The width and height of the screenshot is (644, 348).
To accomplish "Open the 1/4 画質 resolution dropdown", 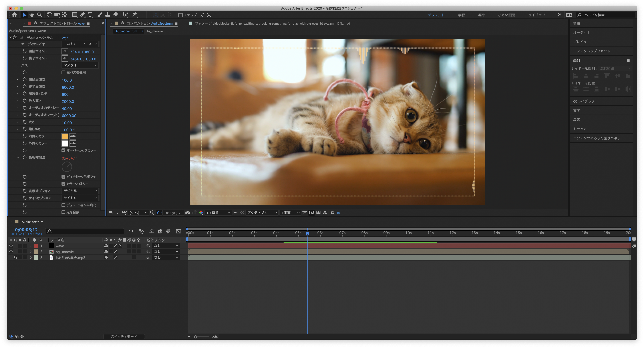I will click(218, 213).
